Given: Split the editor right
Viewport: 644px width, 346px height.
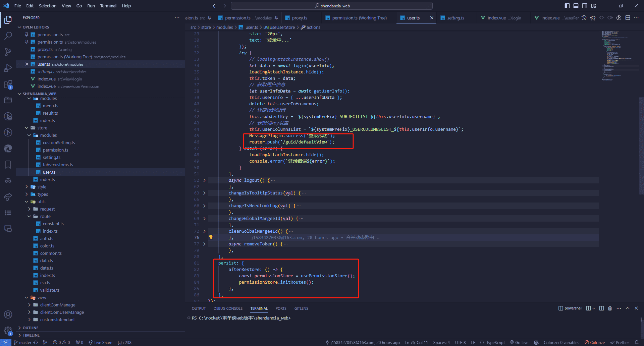Looking at the screenshot, I should coord(628,18).
